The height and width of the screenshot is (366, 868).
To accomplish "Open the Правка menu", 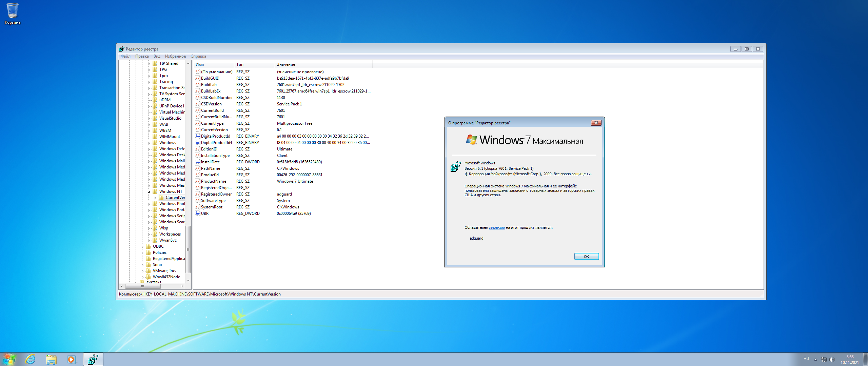I will pos(142,56).
